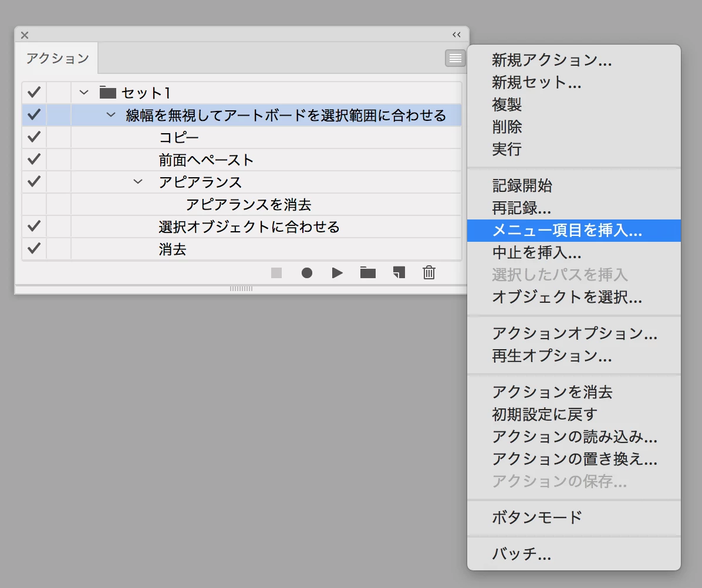702x588 pixels.
Task: Choose アクションを消去 from the menu
Action: tap(574, 392)
